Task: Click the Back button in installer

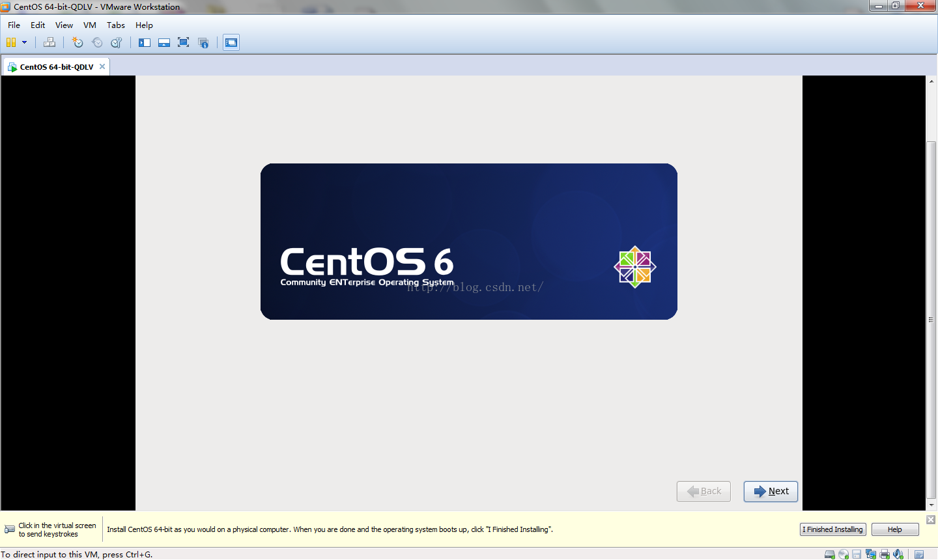Action: pos(703,492)
